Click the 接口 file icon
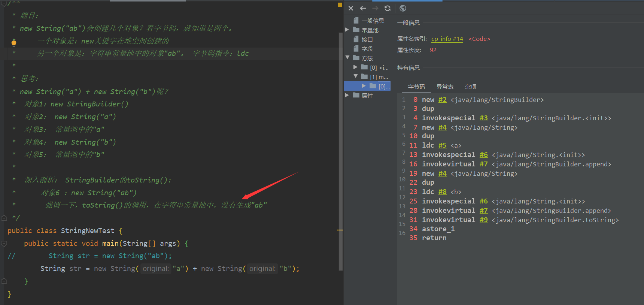The width and height of the screenshot is (644, 305). pos(356,39)
